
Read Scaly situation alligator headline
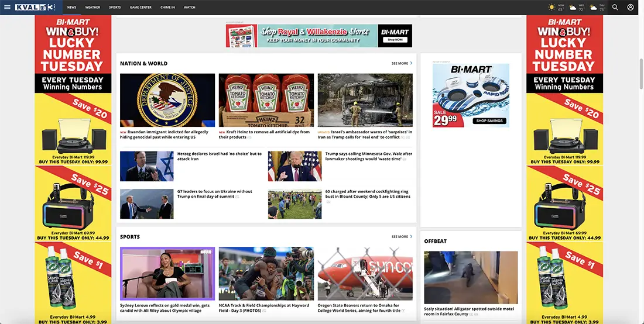tap(469, 311)
